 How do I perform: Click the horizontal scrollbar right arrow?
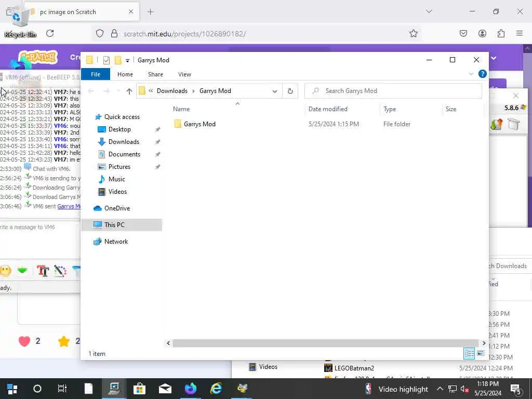click(x=484, y=343)
